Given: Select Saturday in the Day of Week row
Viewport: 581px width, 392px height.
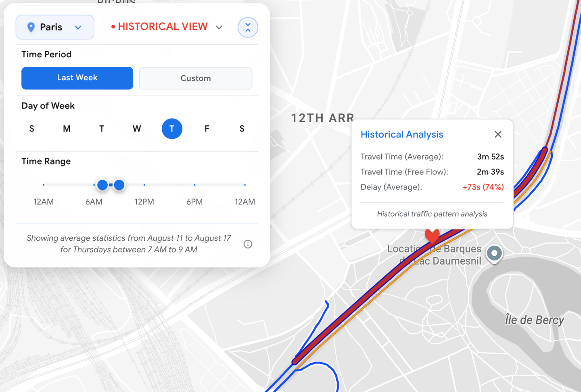Looking at the screenshot, I should pyautogui.click(x=242, y=129).
